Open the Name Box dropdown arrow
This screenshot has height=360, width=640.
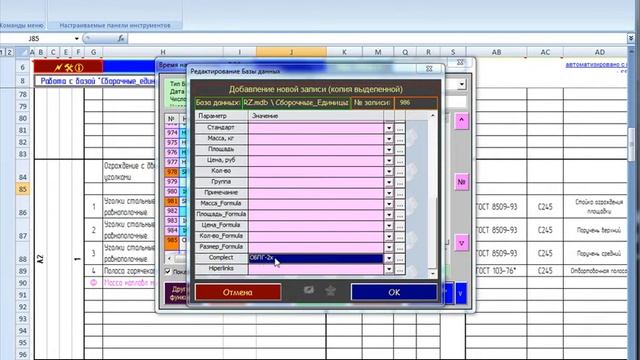[x=76, y=38]
